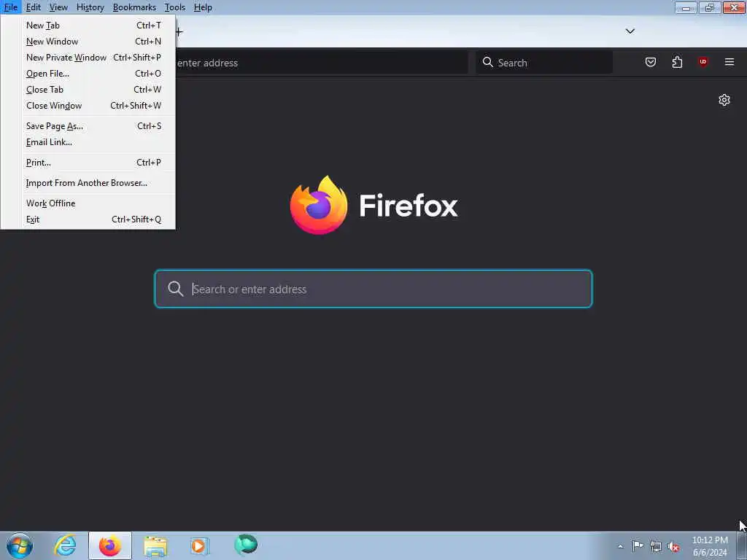Image resolution: width=747 pixels, height=560 pixels.
Task: Launch Internet Explorer from taskbar
Action: (x=65, y=545)
